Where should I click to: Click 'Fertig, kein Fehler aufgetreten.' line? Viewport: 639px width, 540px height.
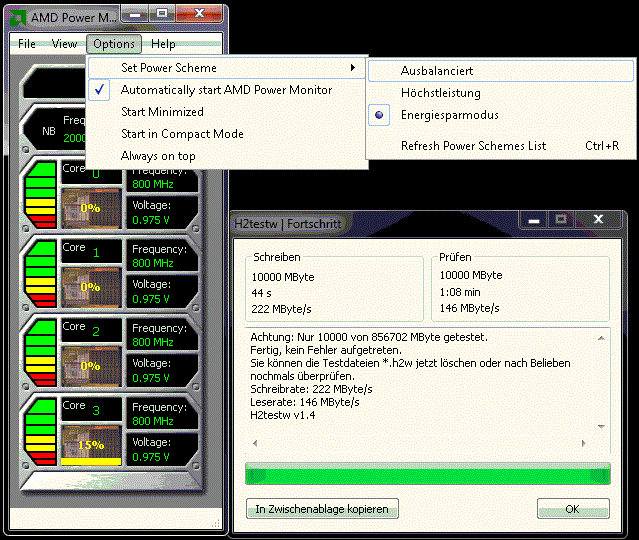tap(326, 350)
